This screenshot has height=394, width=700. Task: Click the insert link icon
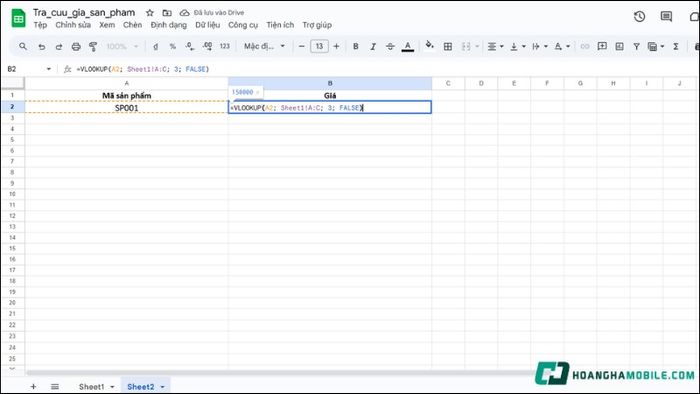click(585, 46)
